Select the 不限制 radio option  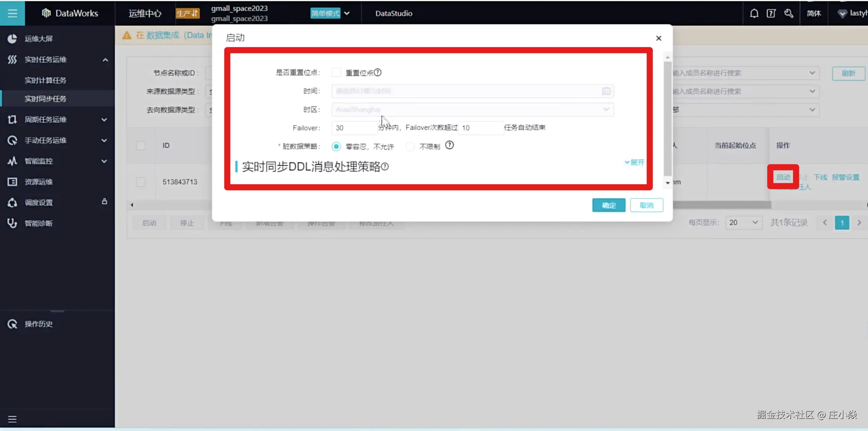410,146
